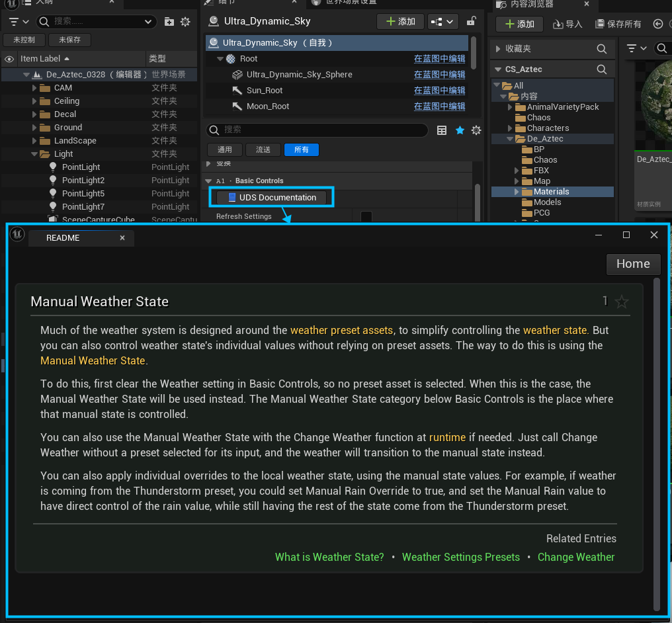Screen dimensions: 672x623
Task: Click the content browser Add button
Action: [x=519, y=24]
